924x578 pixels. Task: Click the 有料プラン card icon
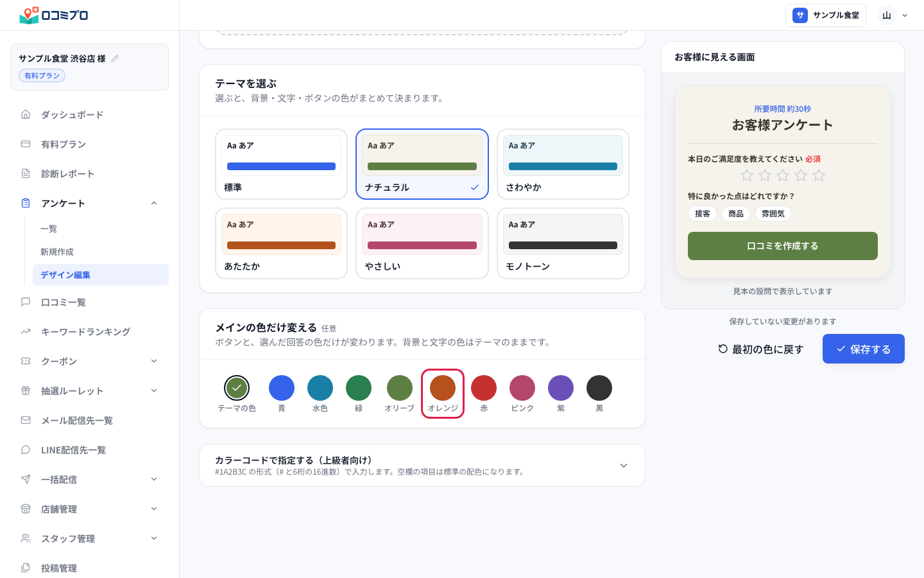tap(26, 144)
